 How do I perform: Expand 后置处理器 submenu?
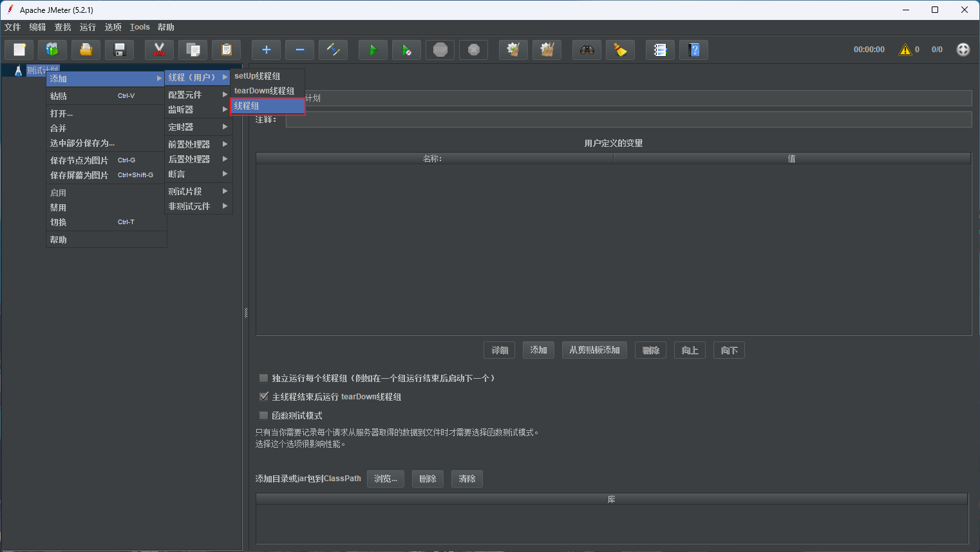point(198,159)
